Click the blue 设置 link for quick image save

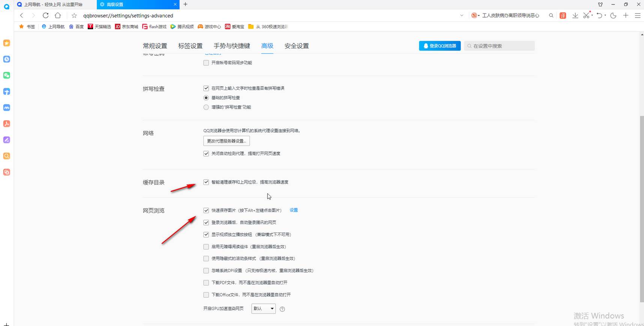click(293, 210)
